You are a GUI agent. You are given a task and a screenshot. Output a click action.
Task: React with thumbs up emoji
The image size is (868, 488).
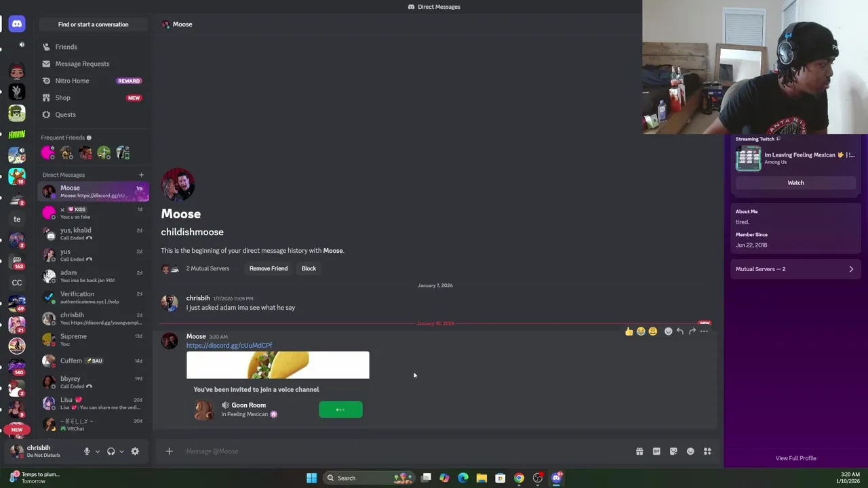tap(629, 331)
